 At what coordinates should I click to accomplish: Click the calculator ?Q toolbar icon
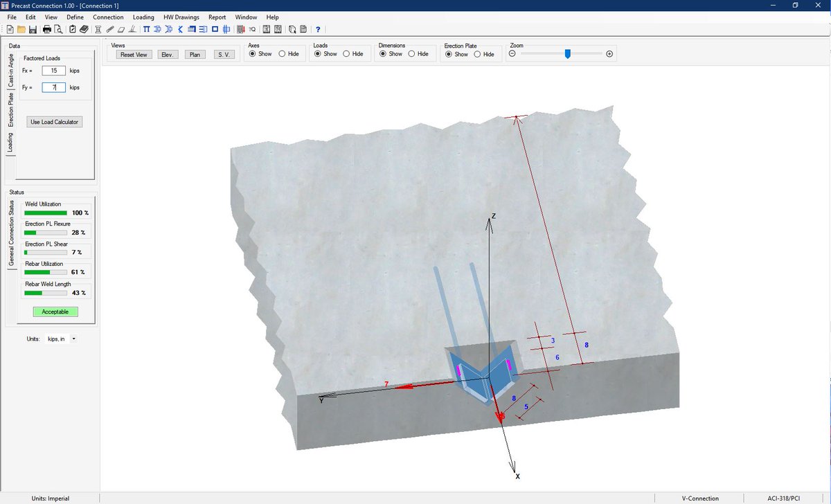tap(251, 29)
